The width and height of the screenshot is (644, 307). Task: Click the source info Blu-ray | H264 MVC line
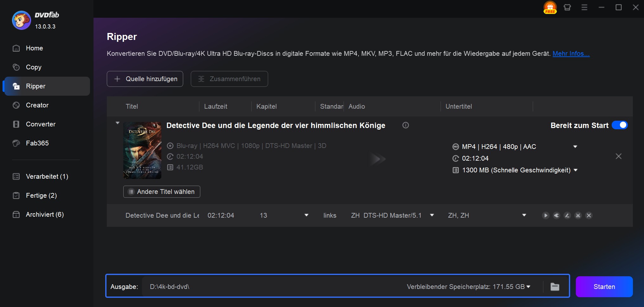251,146
